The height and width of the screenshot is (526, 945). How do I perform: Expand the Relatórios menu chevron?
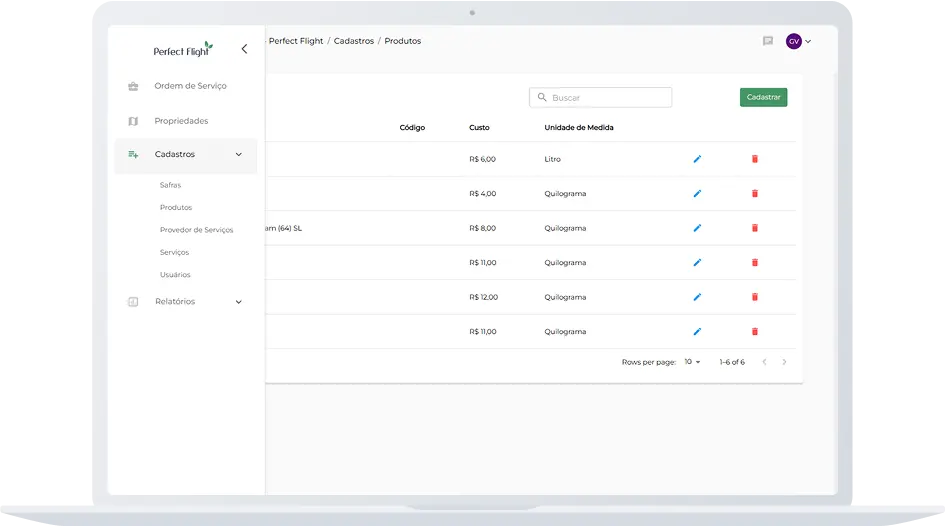point(239,302)
